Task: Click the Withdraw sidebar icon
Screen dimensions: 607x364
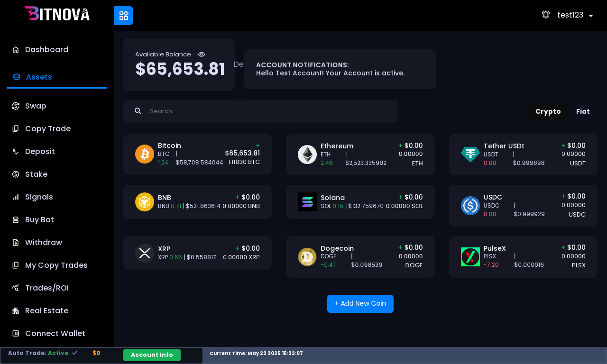Action: tap(16, 243)
